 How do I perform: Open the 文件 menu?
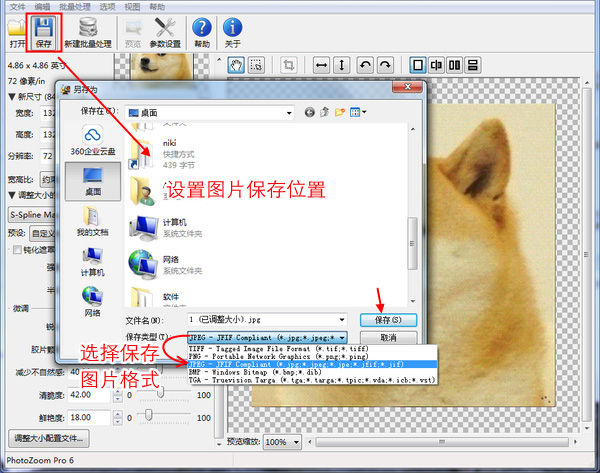(x=17, y=7)
